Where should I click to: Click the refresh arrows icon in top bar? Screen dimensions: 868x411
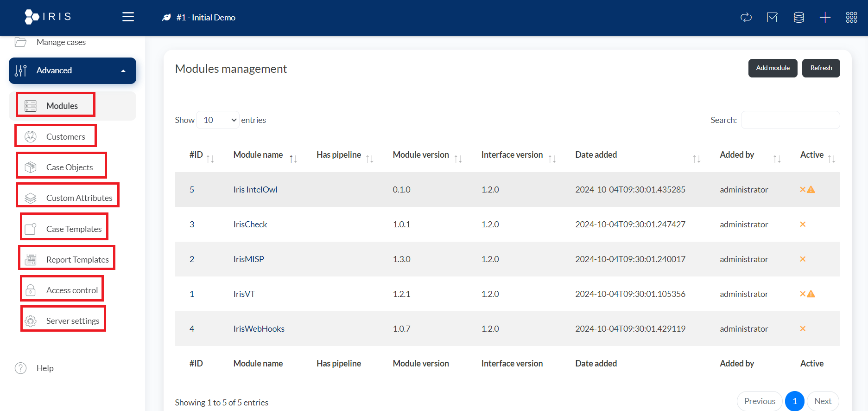746,18
